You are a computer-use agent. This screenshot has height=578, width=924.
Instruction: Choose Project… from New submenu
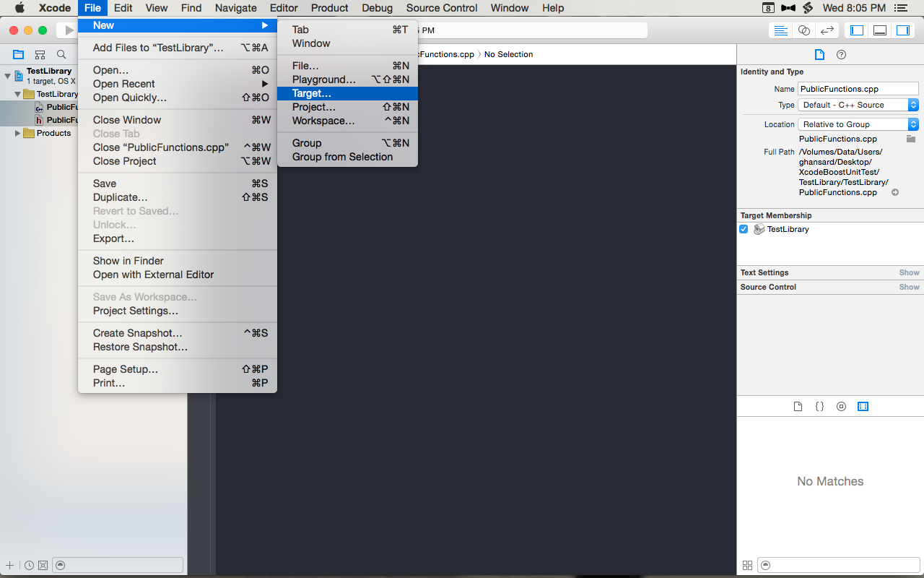coord(347,107)
